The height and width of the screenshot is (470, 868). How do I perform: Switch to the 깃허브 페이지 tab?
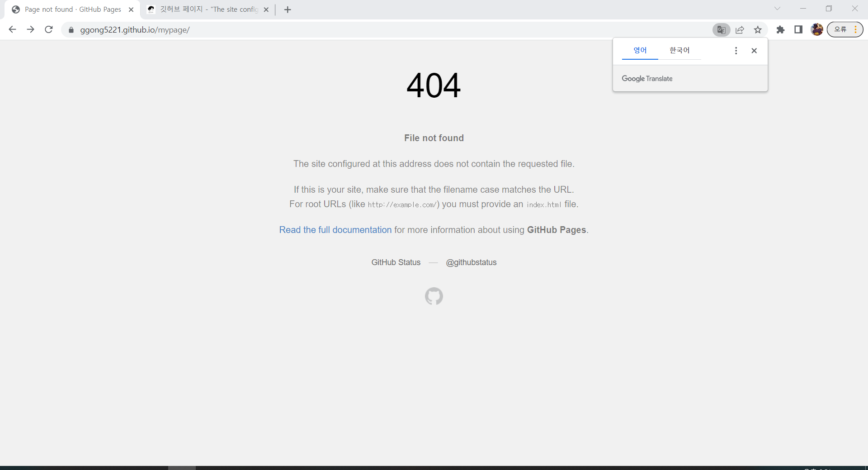209,9
